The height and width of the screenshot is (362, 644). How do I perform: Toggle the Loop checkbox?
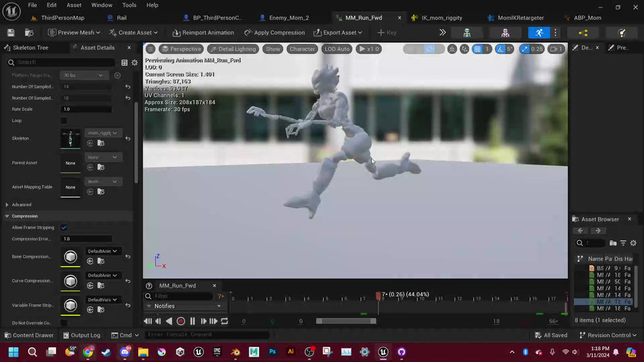pos(64,120)
